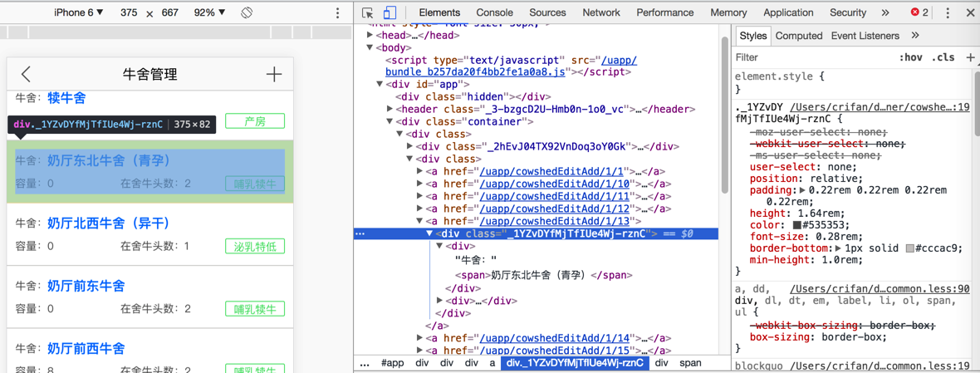
Task: Open the cowshe…:19 stylesheet source link
Action: (880, 106)
